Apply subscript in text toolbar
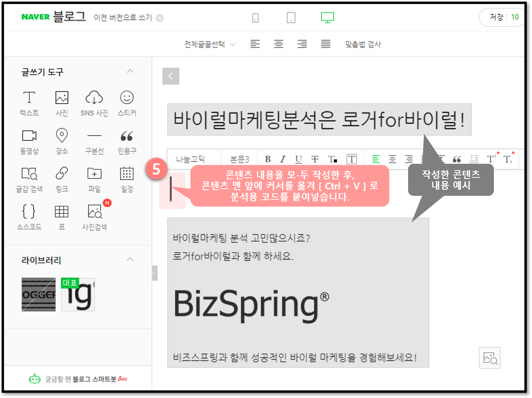The width and height of the screenshot is (532, 398). coord(508,159)
